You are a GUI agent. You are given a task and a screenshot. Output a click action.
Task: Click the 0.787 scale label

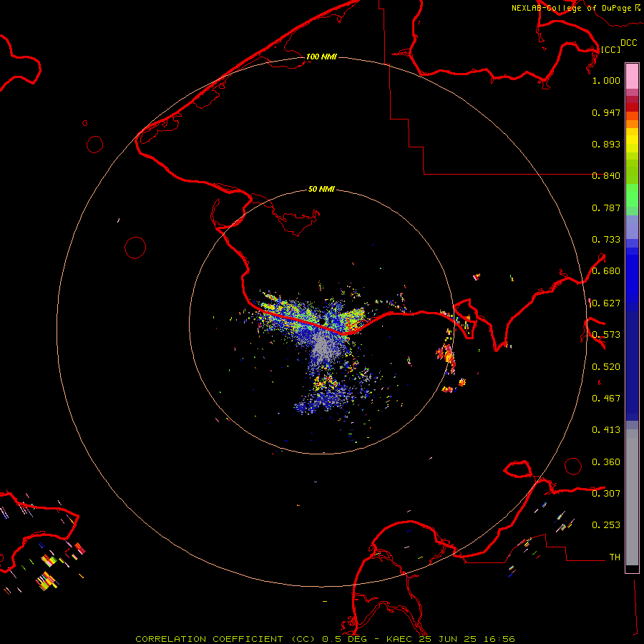click(x=606, y=208)
